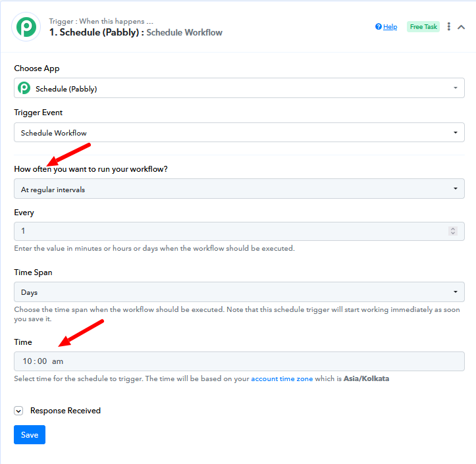Open the Trigger Event dropdown
This screenshot has height=464, width=476.
tap(239, 132)
